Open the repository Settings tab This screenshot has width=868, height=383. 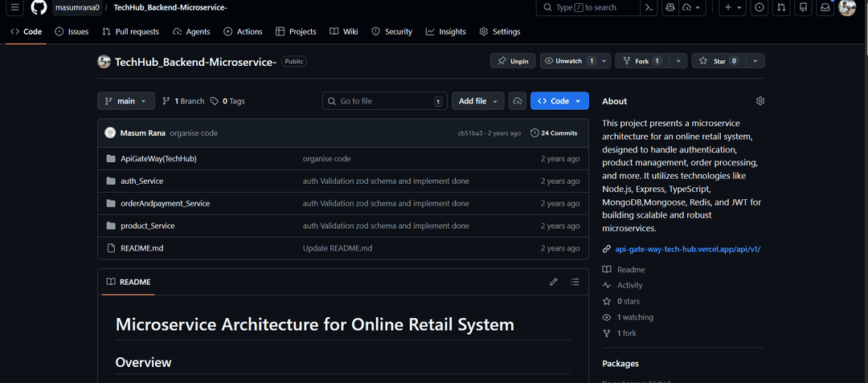[500, 31]
